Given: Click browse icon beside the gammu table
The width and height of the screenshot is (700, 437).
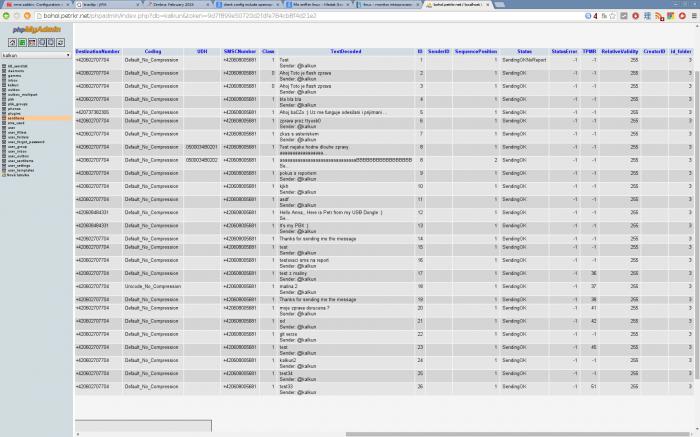Looking at the screenshot, I should (x=4, y=75).
